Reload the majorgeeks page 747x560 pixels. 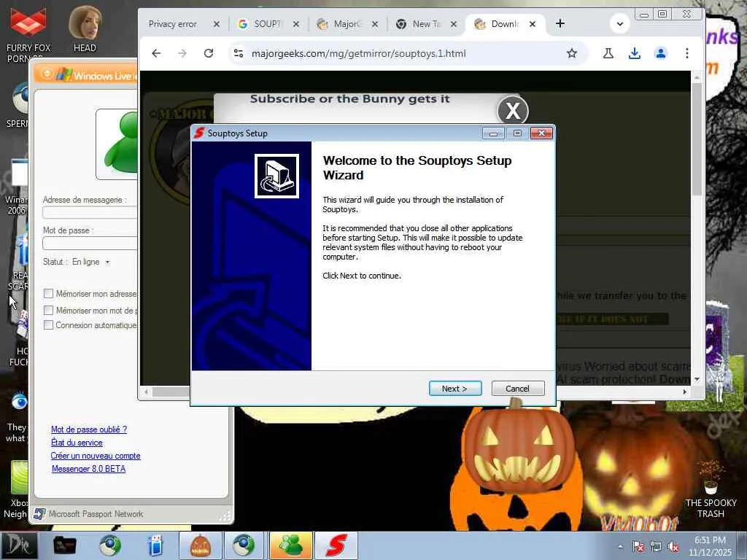[209, 53]
